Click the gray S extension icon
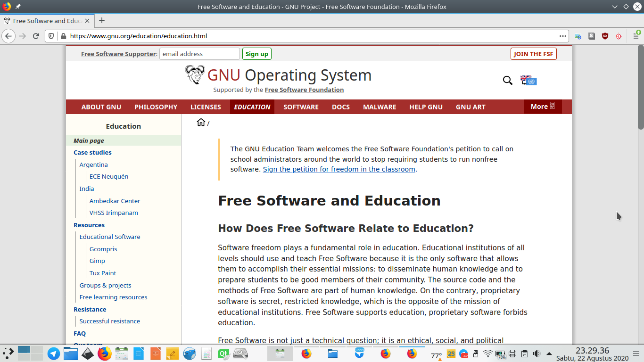The height and width of the screenshot is (362, 644). tap(592, 36)
